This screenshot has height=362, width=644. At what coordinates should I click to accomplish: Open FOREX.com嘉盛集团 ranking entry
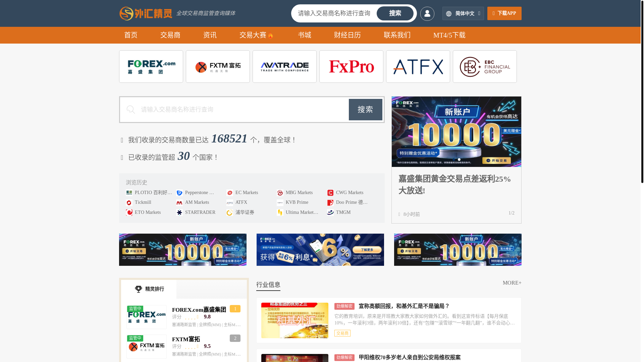coord(199,310)
